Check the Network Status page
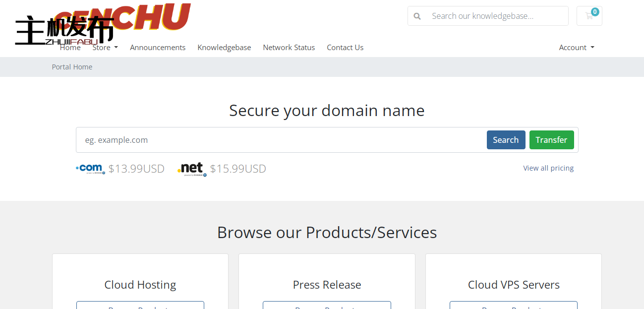 289,47
